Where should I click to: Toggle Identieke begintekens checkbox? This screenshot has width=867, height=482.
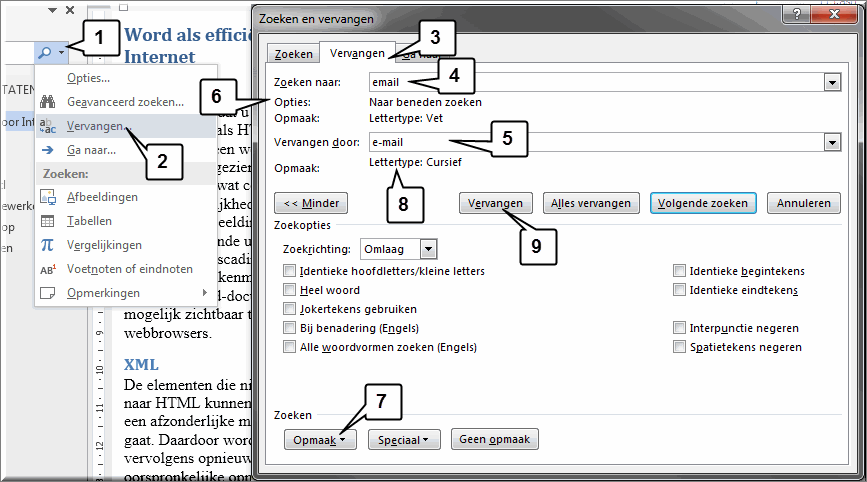pos(679,271)
